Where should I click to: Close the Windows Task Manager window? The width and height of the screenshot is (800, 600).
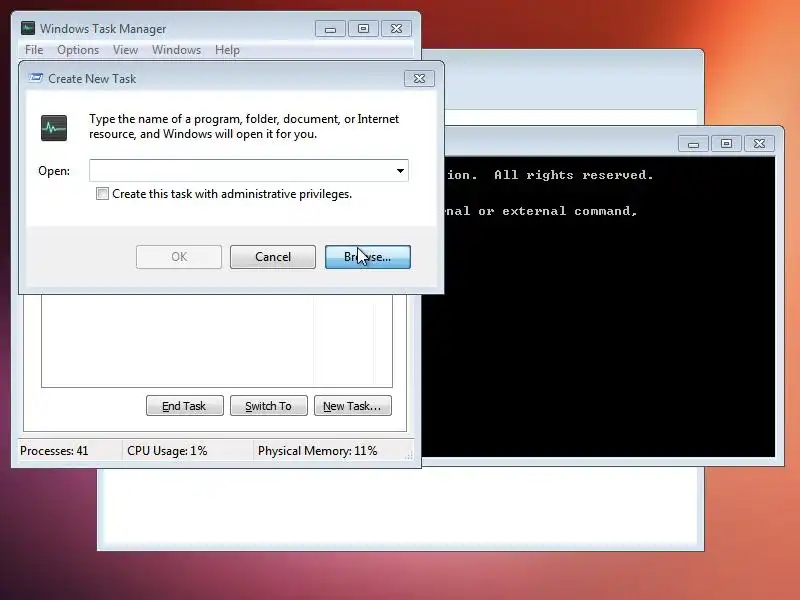396,29
